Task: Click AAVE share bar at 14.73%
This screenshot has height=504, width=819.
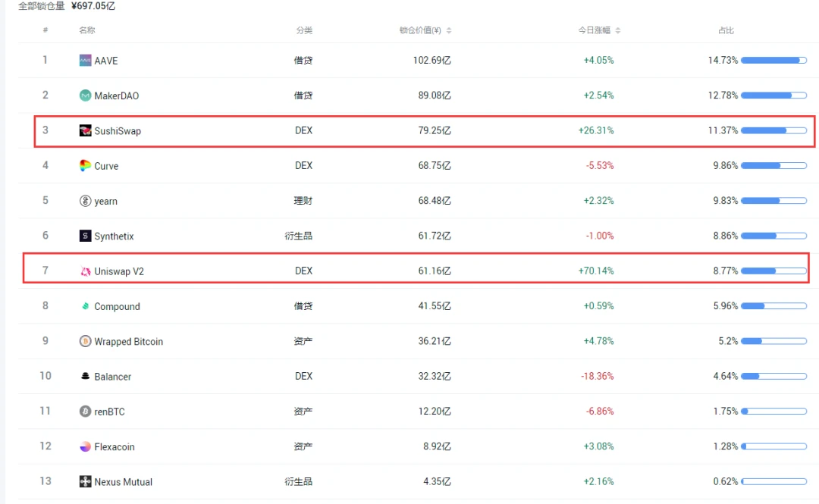Action: (x=773, y=61)
